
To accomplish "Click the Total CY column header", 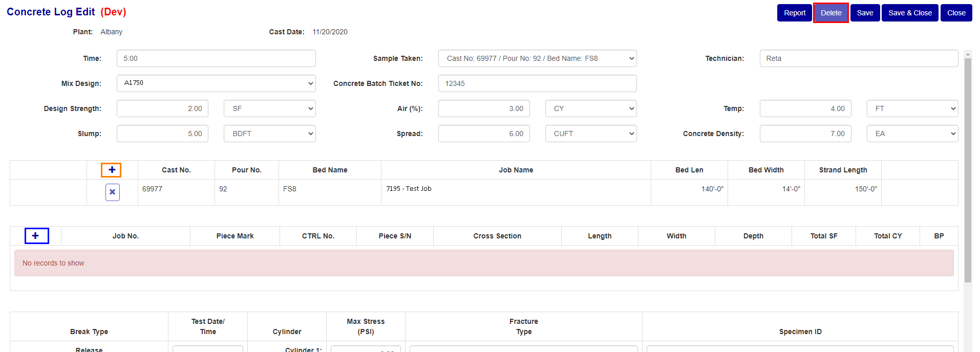I will click(x=888, y=236).
